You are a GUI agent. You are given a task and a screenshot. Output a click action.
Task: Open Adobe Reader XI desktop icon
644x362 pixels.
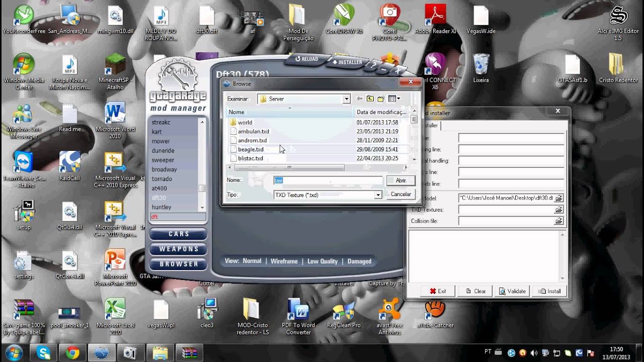click(x=435, y=20)
